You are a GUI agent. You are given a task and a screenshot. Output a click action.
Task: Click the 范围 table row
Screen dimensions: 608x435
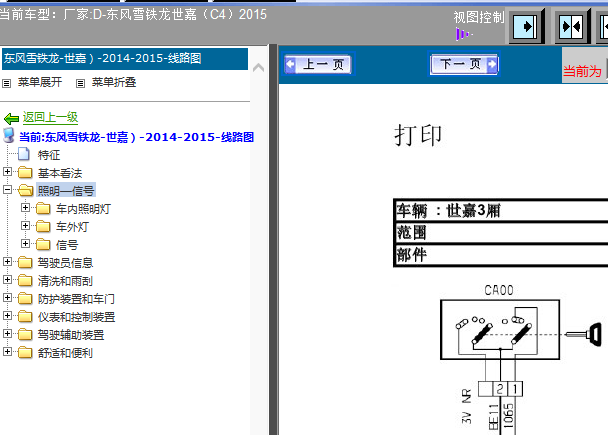(501, 233)
